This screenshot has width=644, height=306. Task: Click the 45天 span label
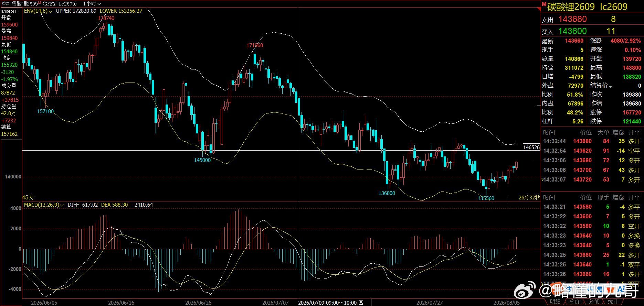click(28, 198)
